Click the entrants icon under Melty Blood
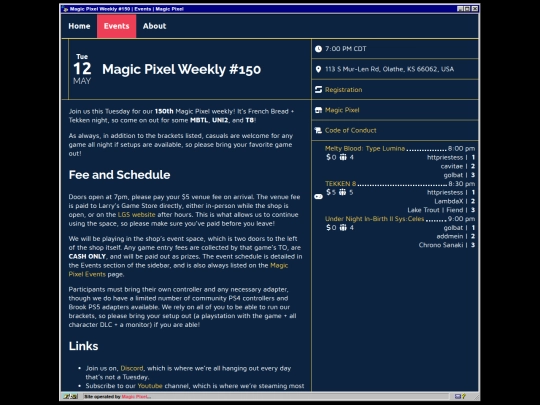This screenshot has width=540, height=405. pyautogui.click(x=343, y=157)
